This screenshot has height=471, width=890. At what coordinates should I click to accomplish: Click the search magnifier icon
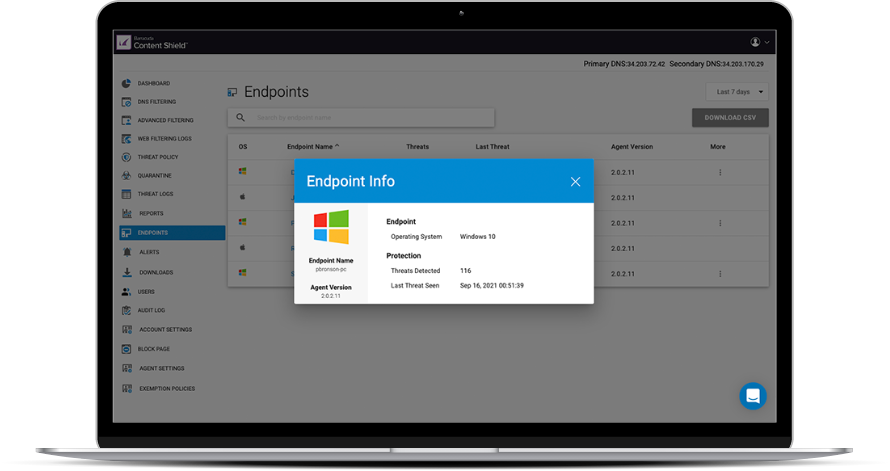[240, 117]
